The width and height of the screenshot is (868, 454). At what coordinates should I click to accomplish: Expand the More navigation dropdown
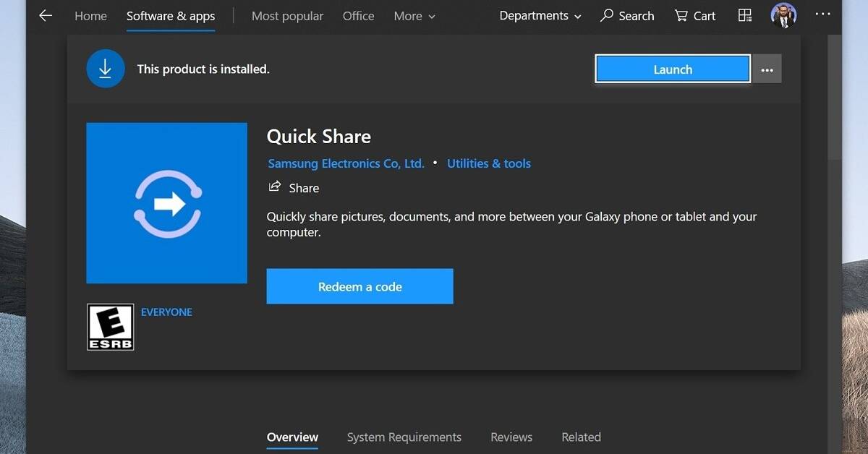tap(414, 16)
